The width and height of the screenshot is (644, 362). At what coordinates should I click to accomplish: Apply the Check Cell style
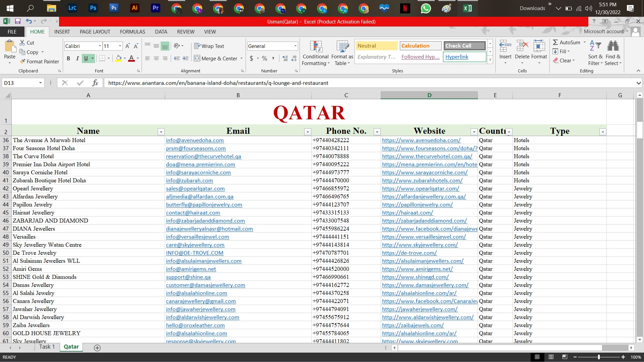465,46
